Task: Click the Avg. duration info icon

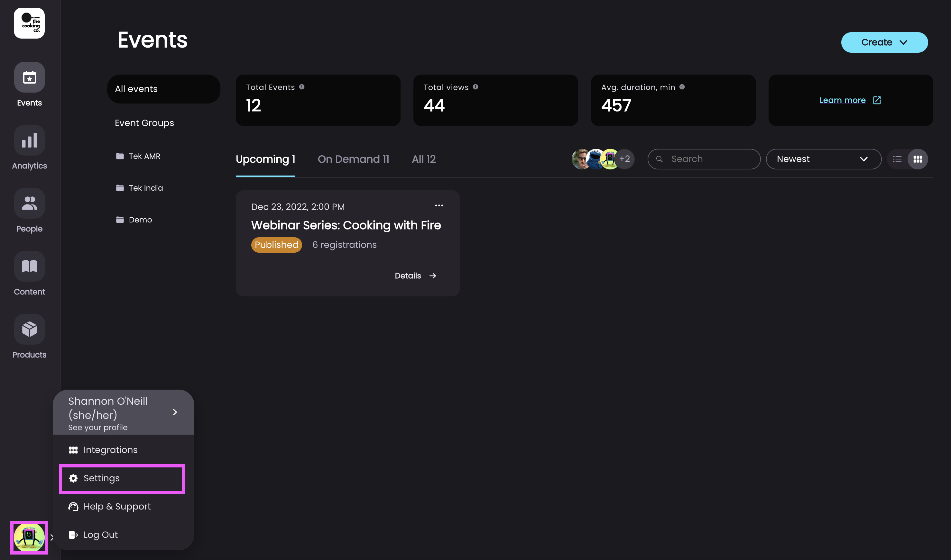Action: point(682,87)
